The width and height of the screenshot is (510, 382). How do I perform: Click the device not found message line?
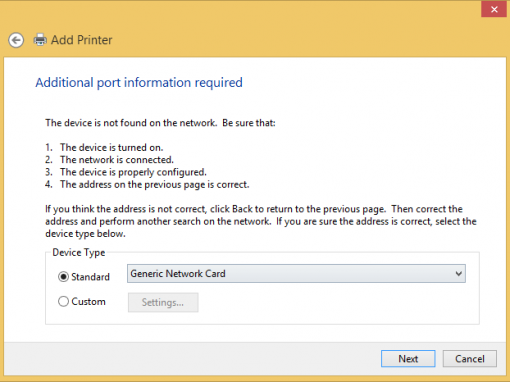coord(160,123)
